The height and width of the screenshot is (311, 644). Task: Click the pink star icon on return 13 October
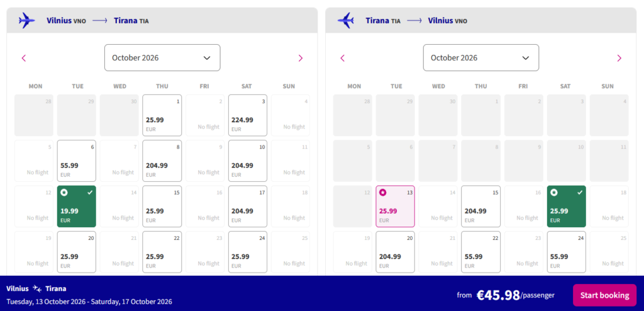[383, 192]
